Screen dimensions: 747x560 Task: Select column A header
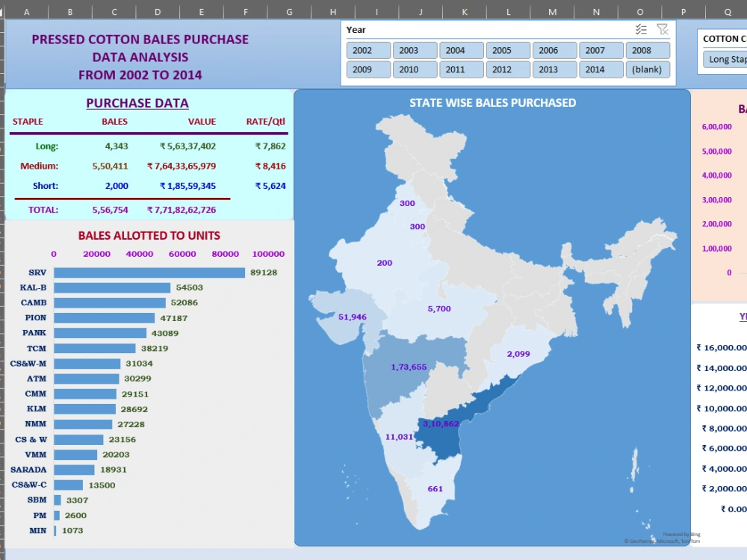[27, 12]
